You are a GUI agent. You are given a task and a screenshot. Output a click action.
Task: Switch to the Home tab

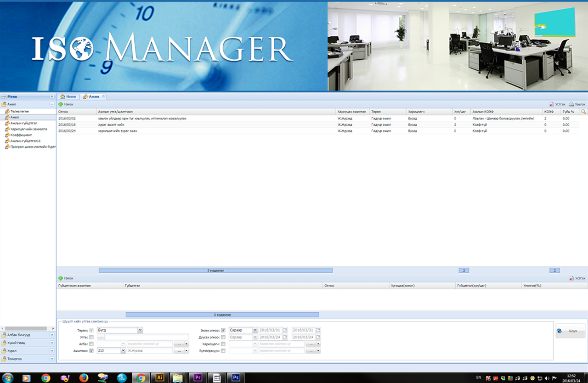click(68, 96)
